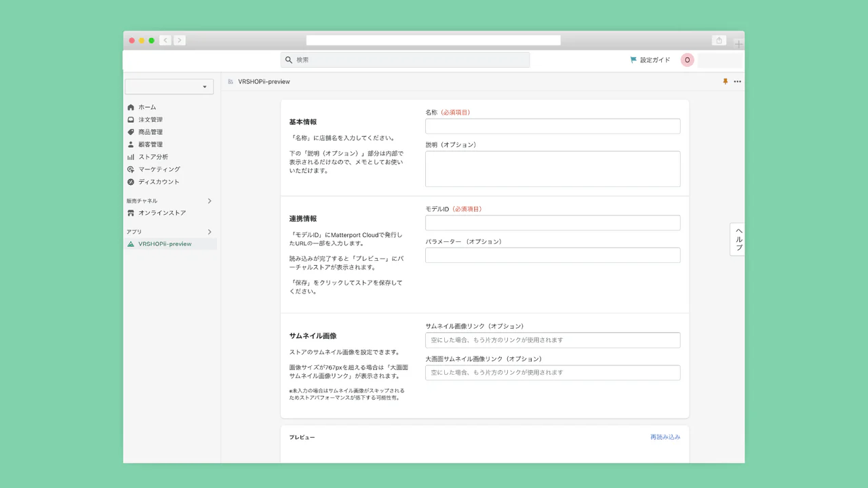This screenshot has height=488, width=868.
Task: Click the サムネイル画像リンク input field
Action: tap(553, 340)
